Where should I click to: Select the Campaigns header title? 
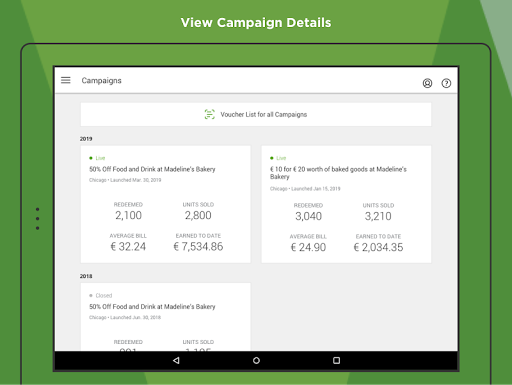(101, 81)
